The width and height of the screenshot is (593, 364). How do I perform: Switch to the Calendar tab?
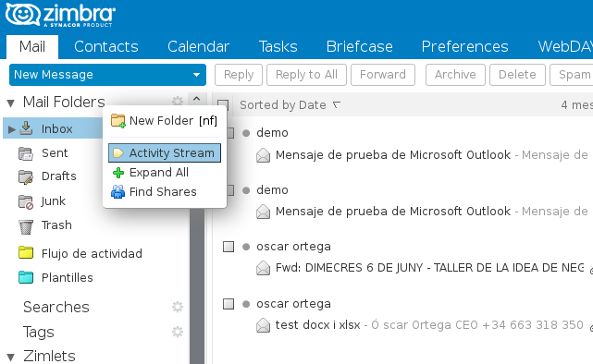click(x=199, y=47)
